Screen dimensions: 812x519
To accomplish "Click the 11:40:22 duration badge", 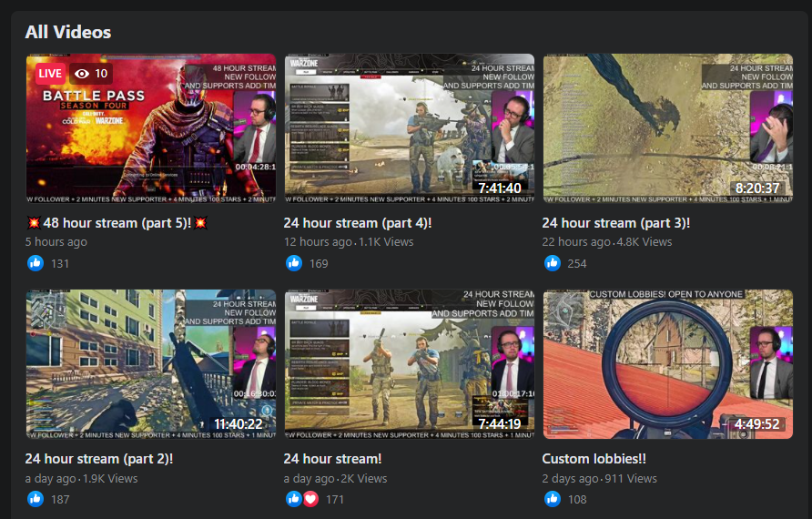I will coord(239,424).
